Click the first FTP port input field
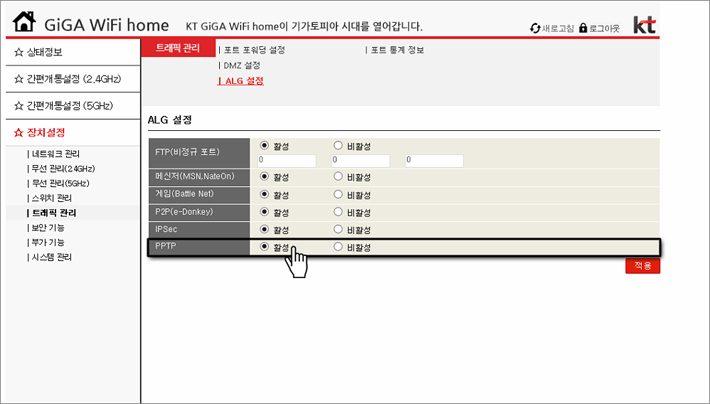Screen dimensions: 710x404 point(287,160)
